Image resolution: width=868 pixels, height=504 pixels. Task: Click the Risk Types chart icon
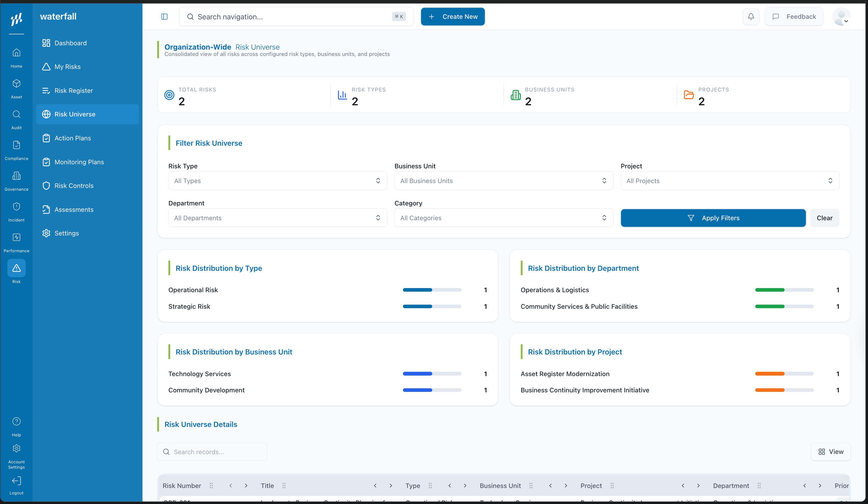pyautogui.click(x=342, y=95)
